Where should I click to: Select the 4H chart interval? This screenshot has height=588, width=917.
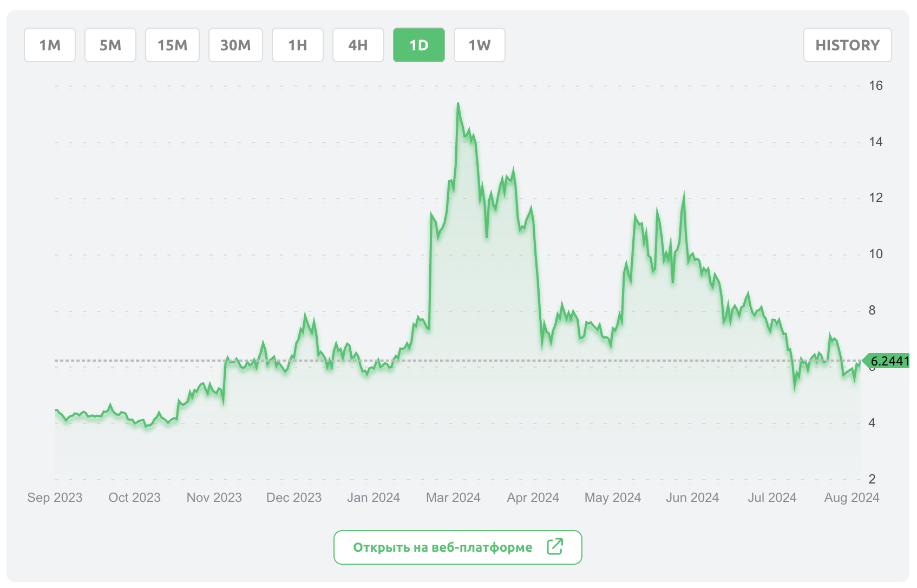pos(358,45)
